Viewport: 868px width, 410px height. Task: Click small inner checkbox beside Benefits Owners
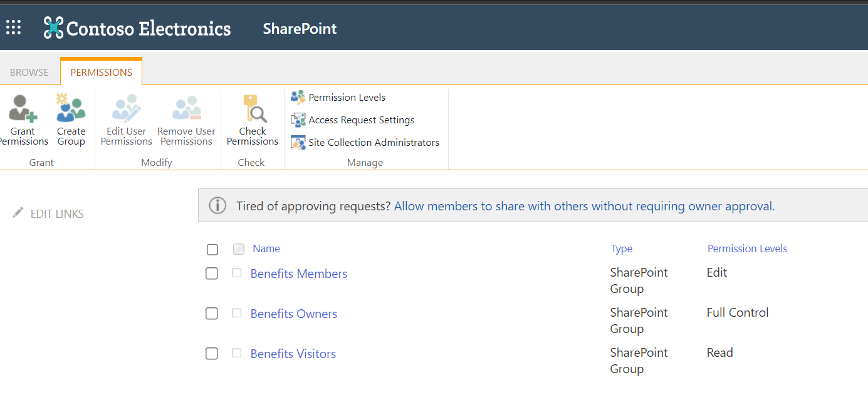pyautogui.click(x=237, y=313)
